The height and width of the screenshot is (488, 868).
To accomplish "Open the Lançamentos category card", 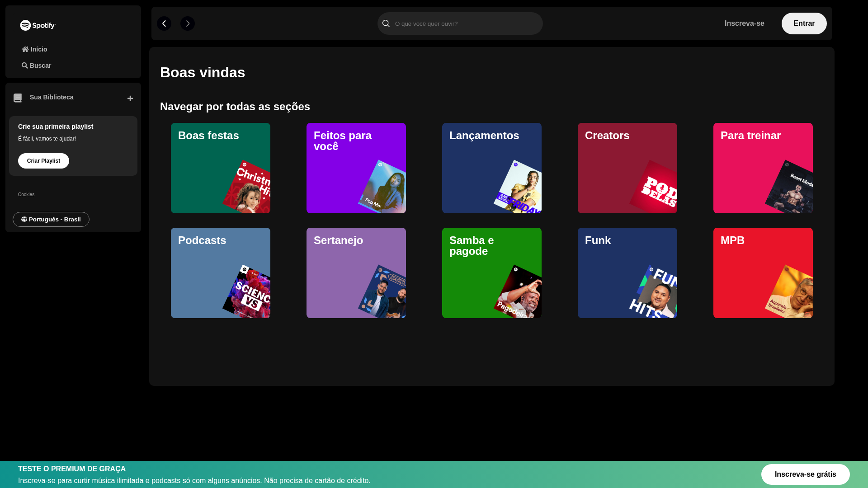I will [492, 168].
